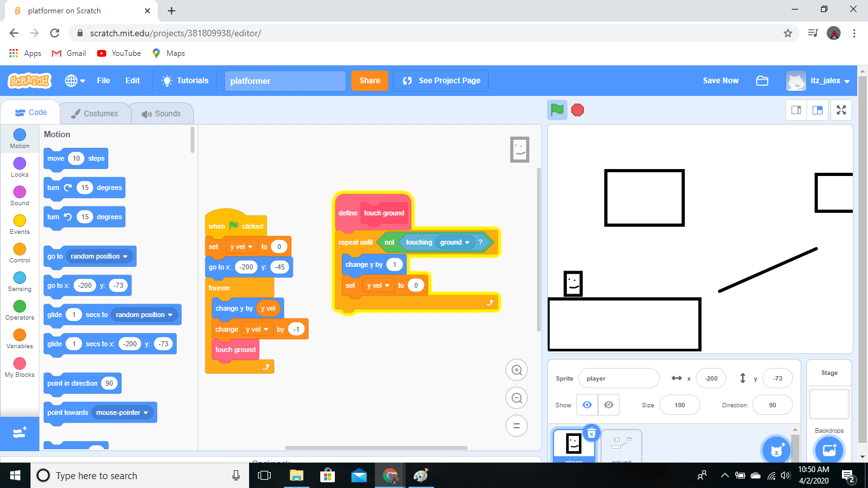868x488 pixels.
Task: Add a new sprite with the cat icon
Action: (776, 449)
